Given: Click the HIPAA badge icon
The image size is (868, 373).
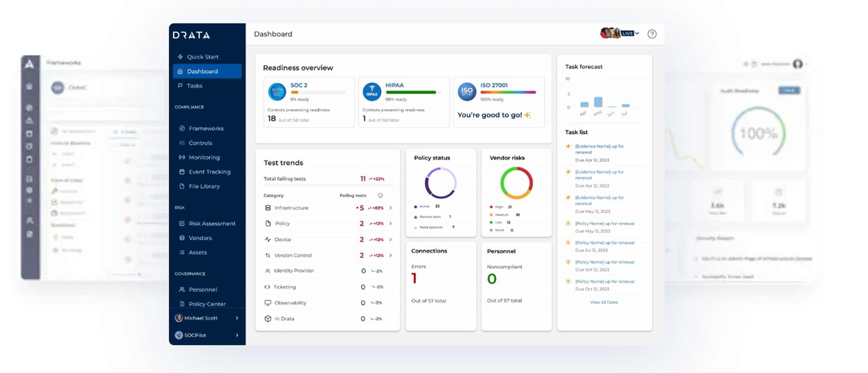Looking at the screenshot, I should pyautogui.click(x=372, y=92).
